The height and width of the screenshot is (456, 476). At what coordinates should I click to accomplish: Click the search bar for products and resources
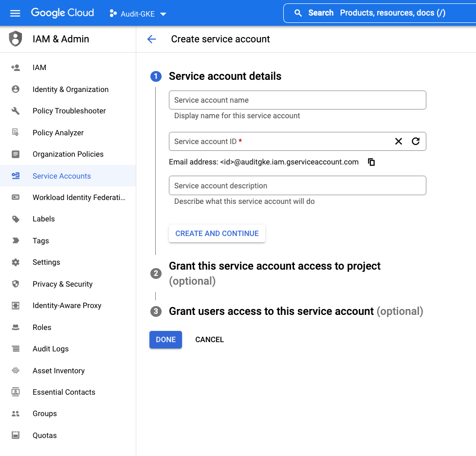pyautogui.click(x=380, y=13)
